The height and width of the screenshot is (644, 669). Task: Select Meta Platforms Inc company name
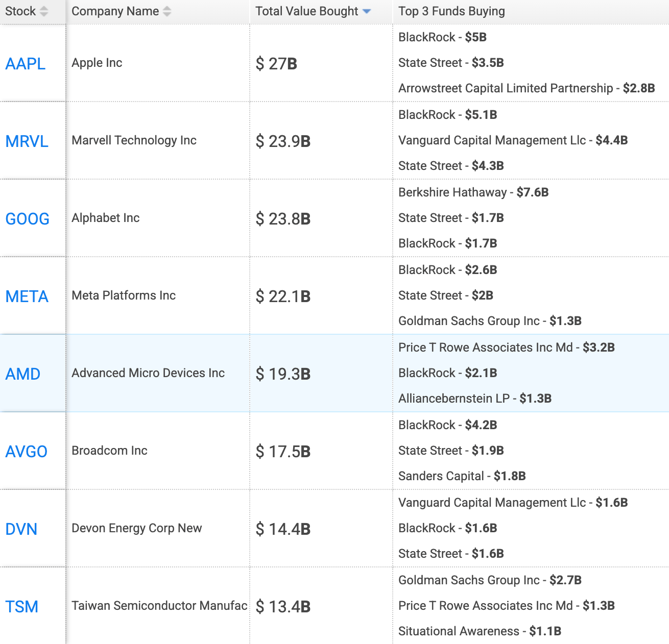point(124,295)
